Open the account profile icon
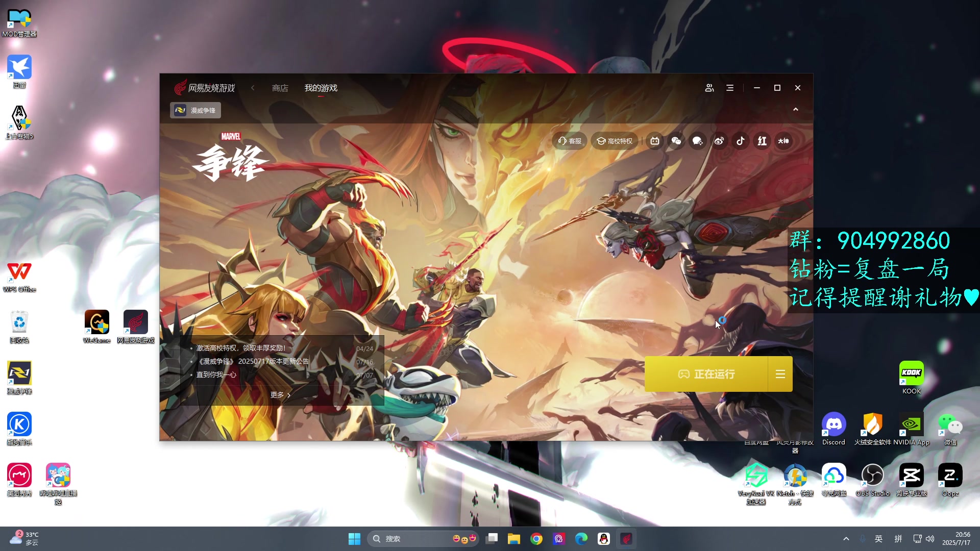This screenshot has height=551, width=980. (709, 88)
